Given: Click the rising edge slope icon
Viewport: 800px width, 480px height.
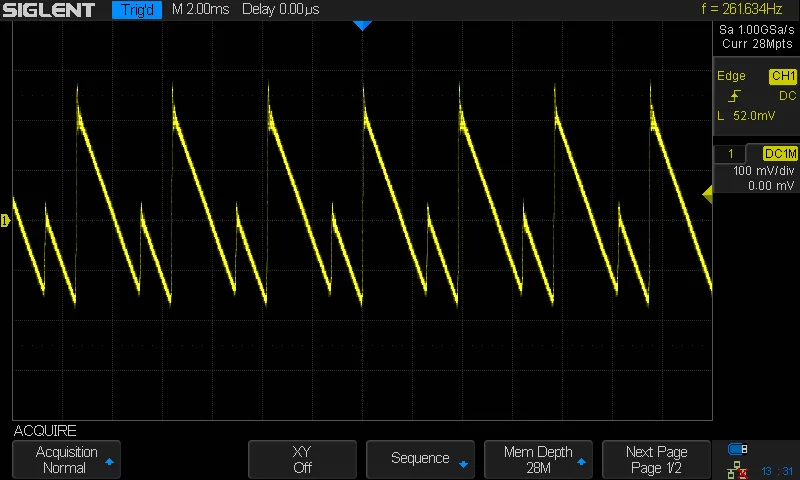Looking at the screenshot, I should pos(735,96).
